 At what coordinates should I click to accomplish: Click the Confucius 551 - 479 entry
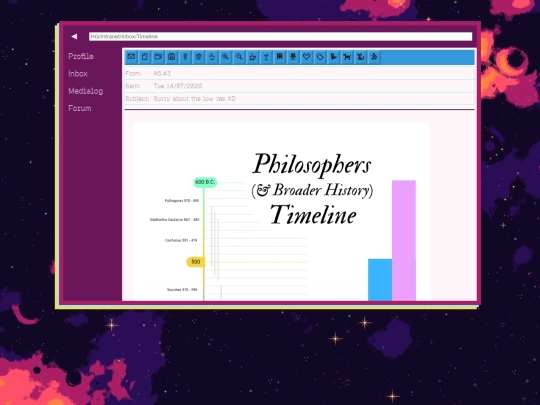point(181,240)
